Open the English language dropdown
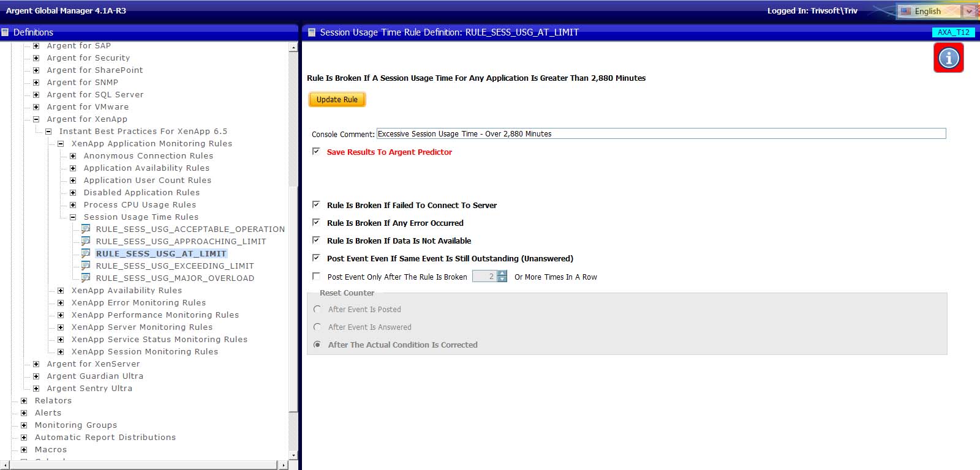 pyautogui.click(x=968, y=11)
